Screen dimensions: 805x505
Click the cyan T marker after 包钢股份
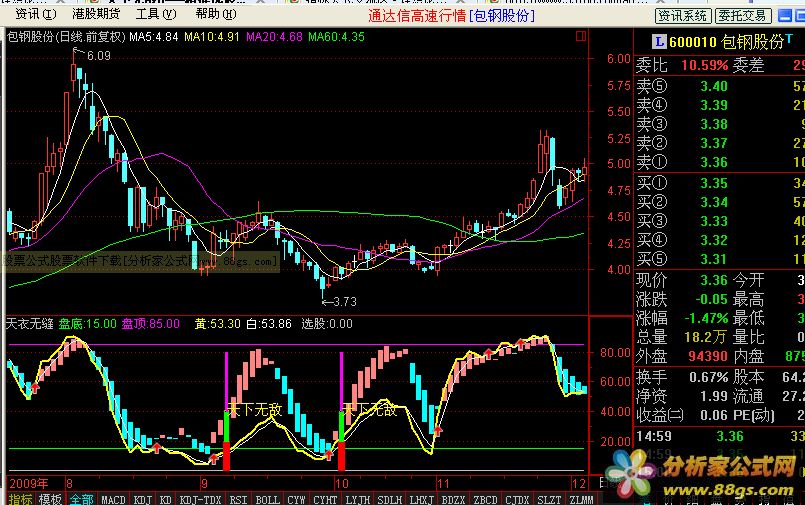[x=789, y=37]
